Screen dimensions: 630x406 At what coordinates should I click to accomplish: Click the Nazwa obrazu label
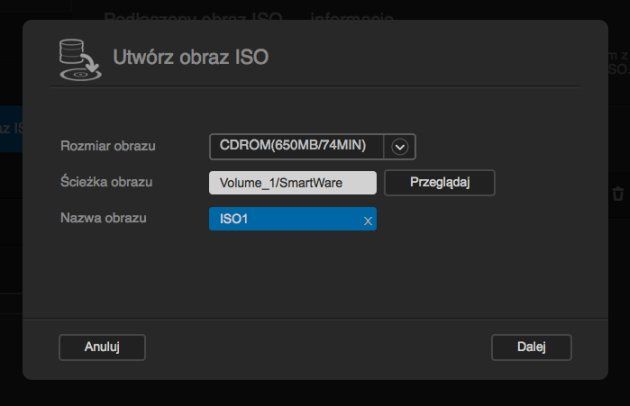point(103,218)
